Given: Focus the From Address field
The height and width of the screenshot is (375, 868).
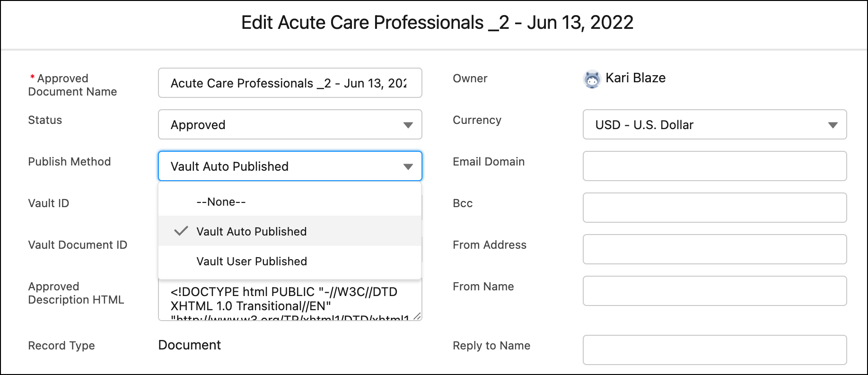Looking at the screenshot, I should pyautogui.click(x=714, y=249).
